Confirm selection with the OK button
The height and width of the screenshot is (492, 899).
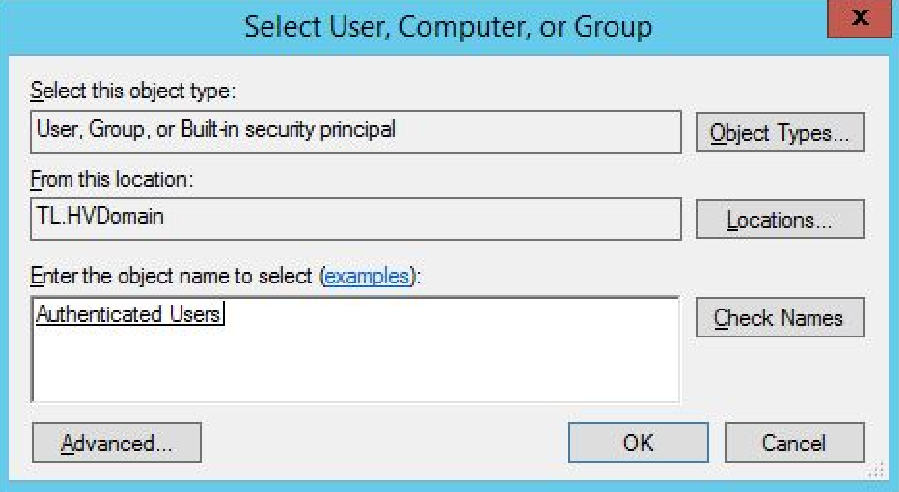[638, 442]
